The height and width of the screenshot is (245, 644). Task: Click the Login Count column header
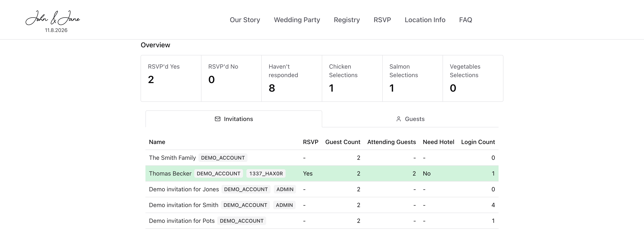click(x=478, y=142)
